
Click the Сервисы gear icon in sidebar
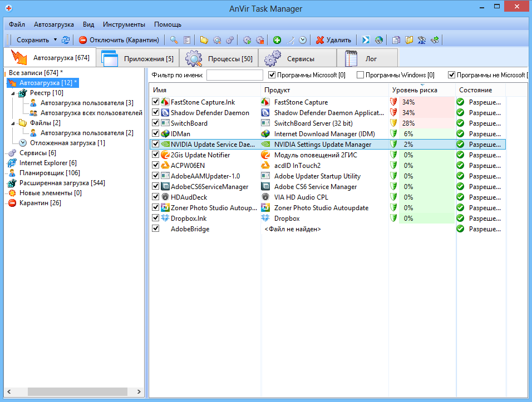11,153
